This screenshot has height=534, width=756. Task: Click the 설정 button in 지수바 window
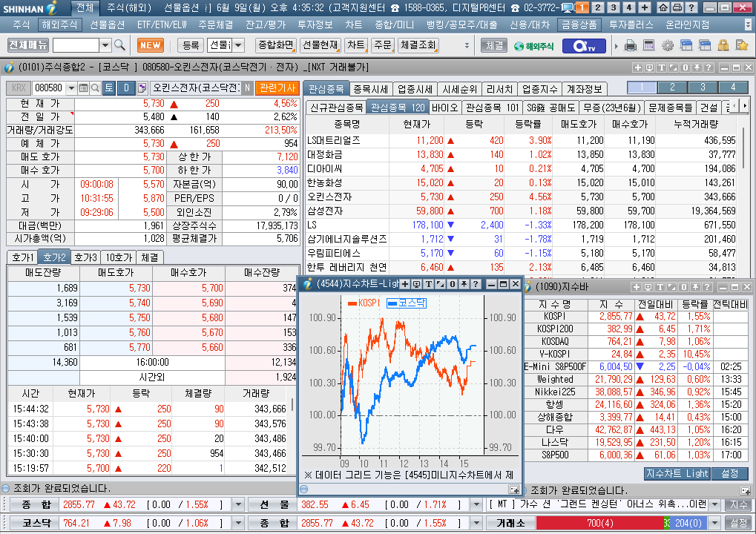tap(729, 474)
